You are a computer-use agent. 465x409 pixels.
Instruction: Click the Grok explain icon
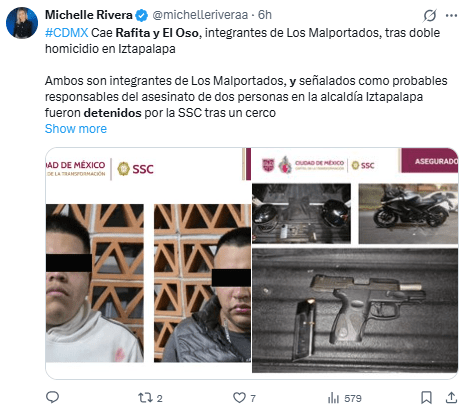pyautogui.click(x=430, y=15)
